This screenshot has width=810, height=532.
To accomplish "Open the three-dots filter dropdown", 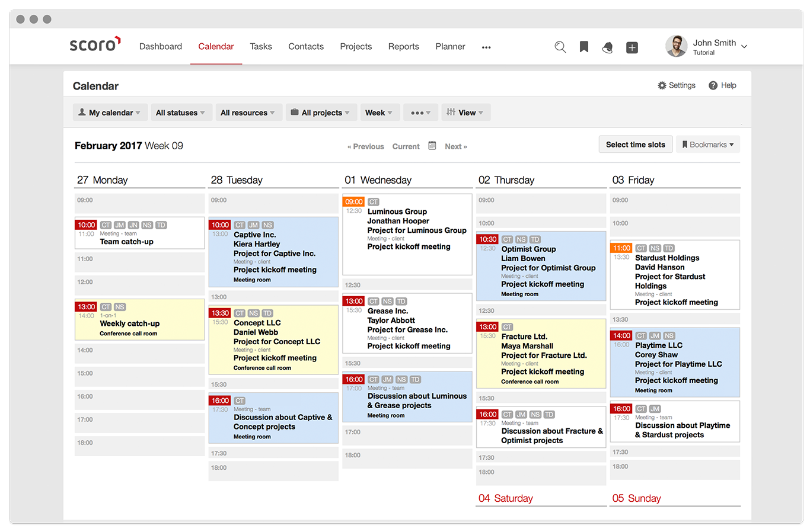I will click(420, 113).
